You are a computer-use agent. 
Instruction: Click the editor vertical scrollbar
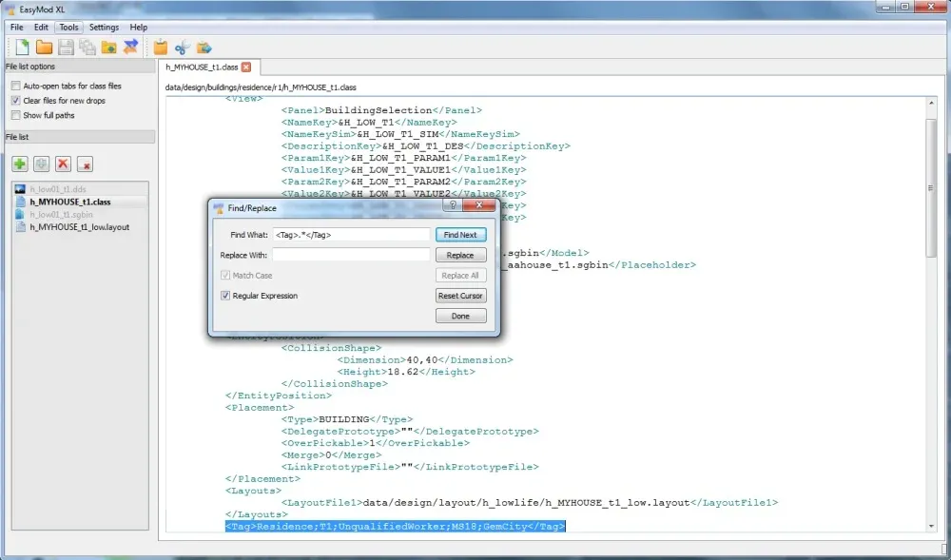(x=931, y=190)
